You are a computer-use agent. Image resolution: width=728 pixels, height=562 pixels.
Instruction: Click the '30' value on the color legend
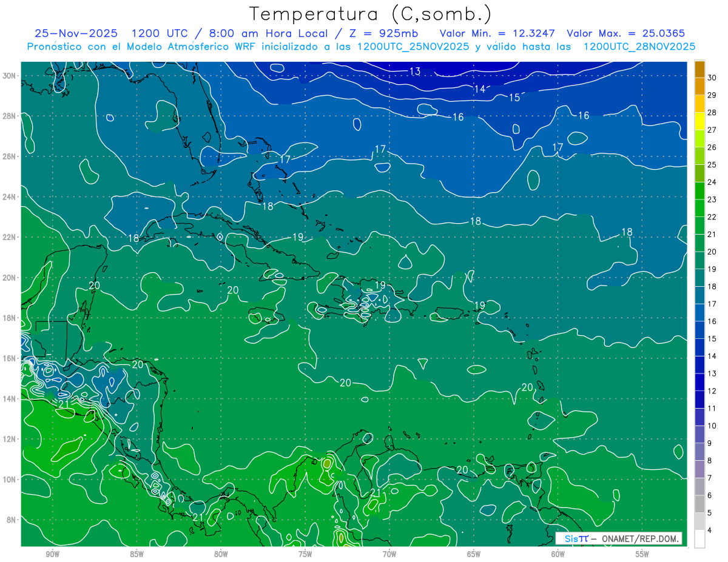(x=712, y=78)
